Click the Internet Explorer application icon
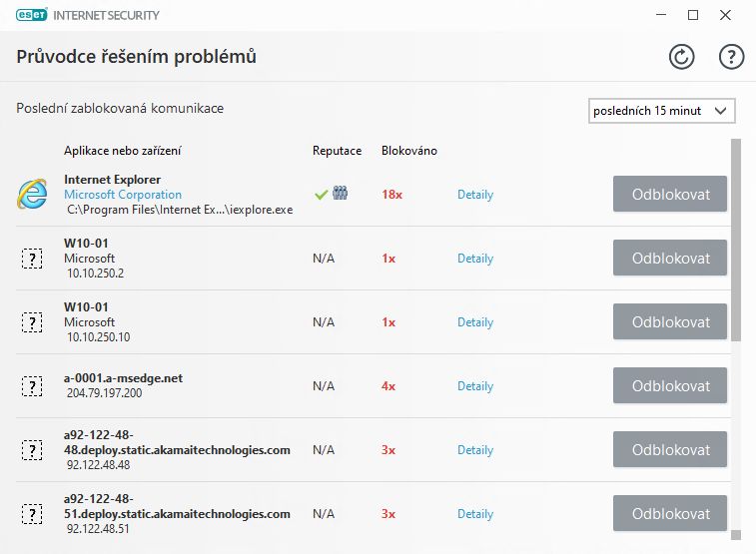This screenshot has width=756, height=554. 32,194
